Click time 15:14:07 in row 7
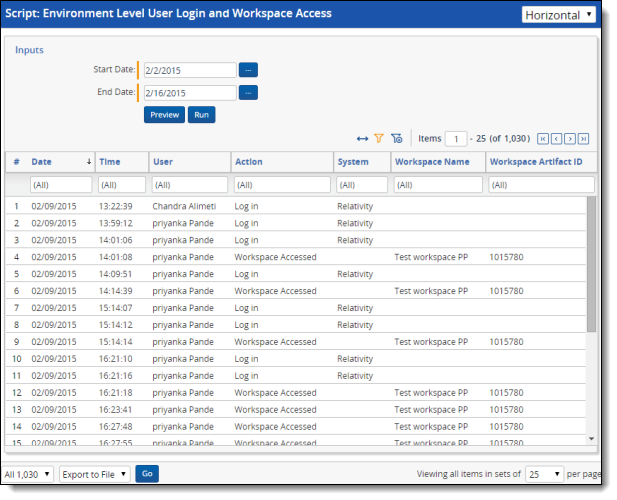Viewport: 617px width, 500px height. [115, 308]
